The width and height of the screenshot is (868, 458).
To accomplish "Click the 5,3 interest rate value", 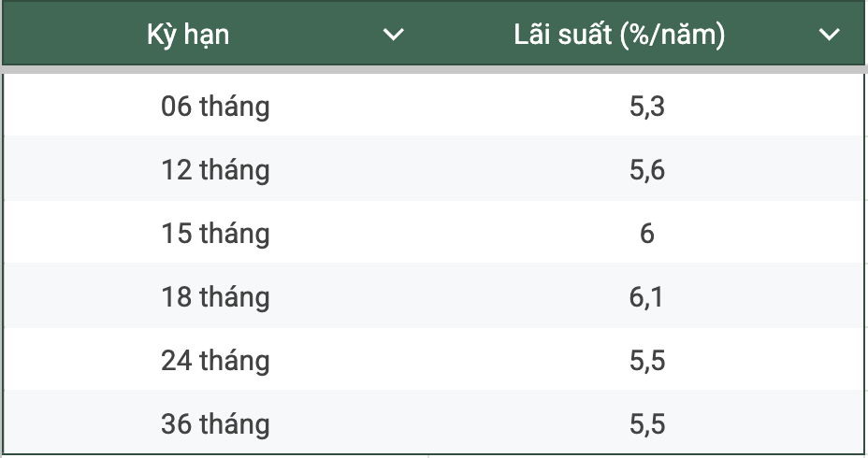I will click(647, 107).
